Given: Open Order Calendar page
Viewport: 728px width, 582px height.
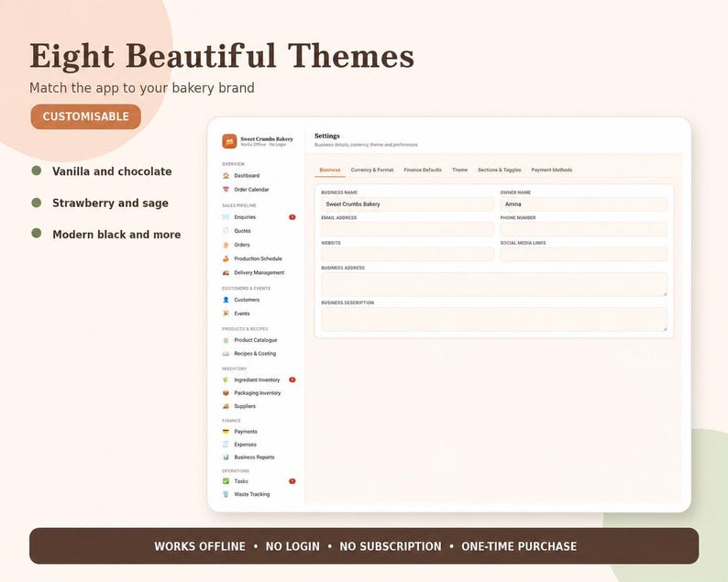Looking at the screenshot, I should pos(251,190).
